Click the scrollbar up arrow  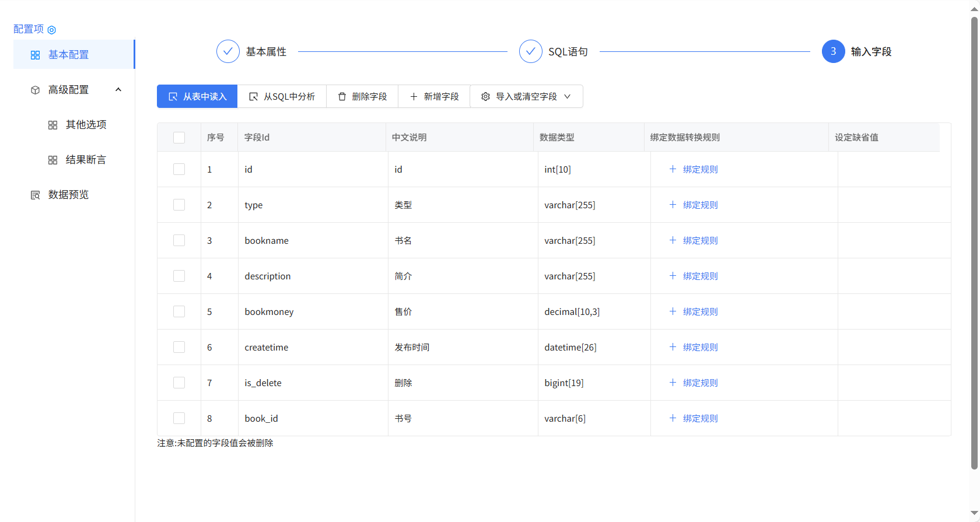click(974, 8)
